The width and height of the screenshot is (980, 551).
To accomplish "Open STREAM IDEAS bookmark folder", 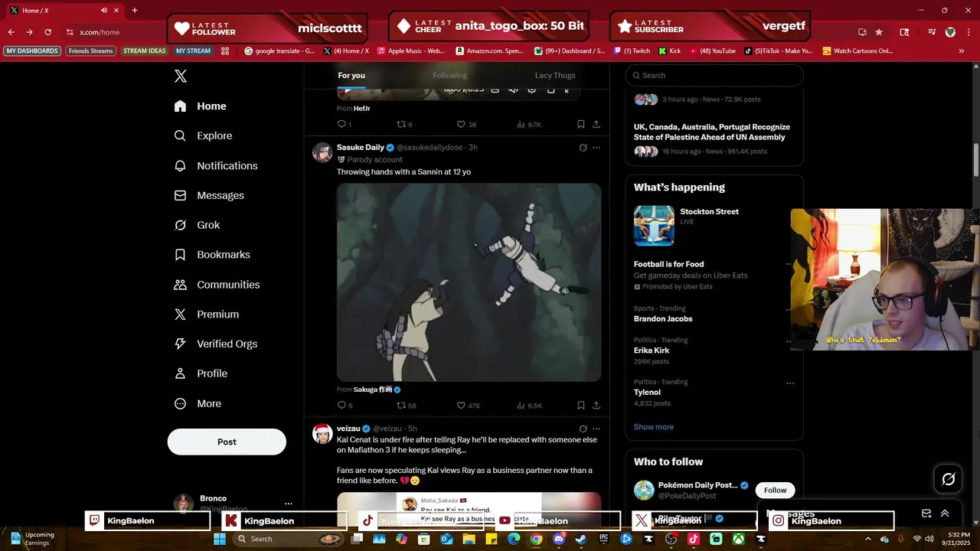I will point(145,51).
